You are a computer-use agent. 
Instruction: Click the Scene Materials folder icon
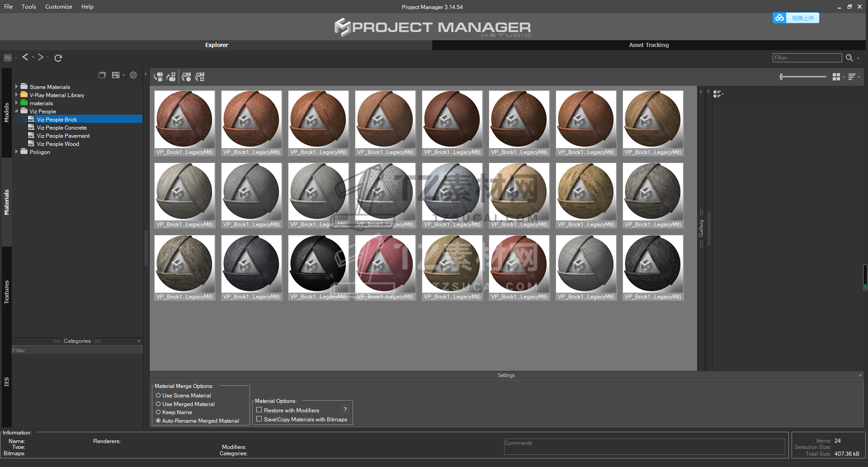(x=24, y=87)
